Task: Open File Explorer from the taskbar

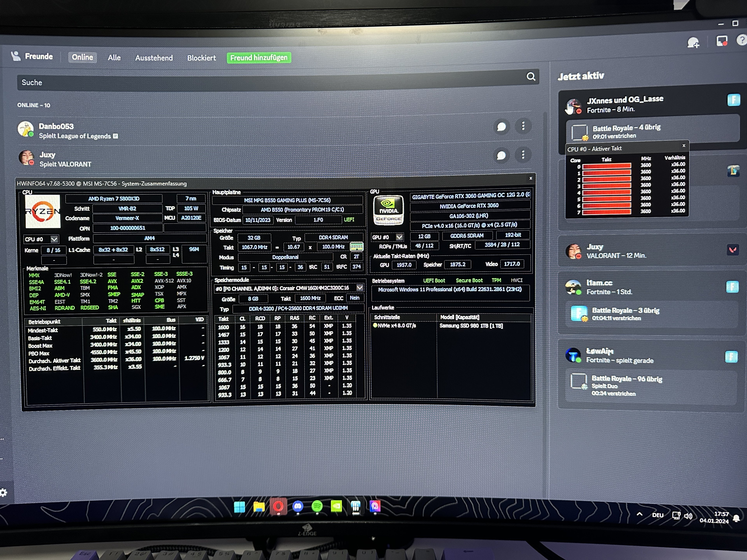Action: pos(259,507)
